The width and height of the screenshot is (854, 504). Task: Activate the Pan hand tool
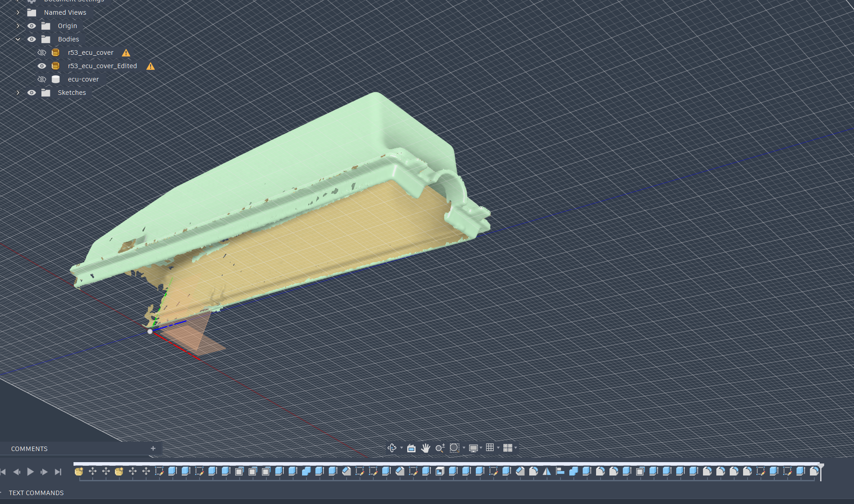click(425, 448)
